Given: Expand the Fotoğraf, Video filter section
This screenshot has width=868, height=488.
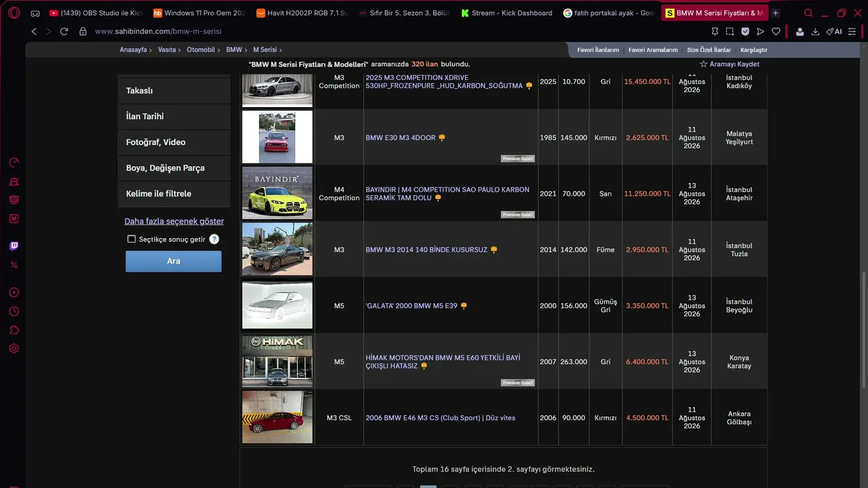Looking at the screenshot, I should point(174,142).
